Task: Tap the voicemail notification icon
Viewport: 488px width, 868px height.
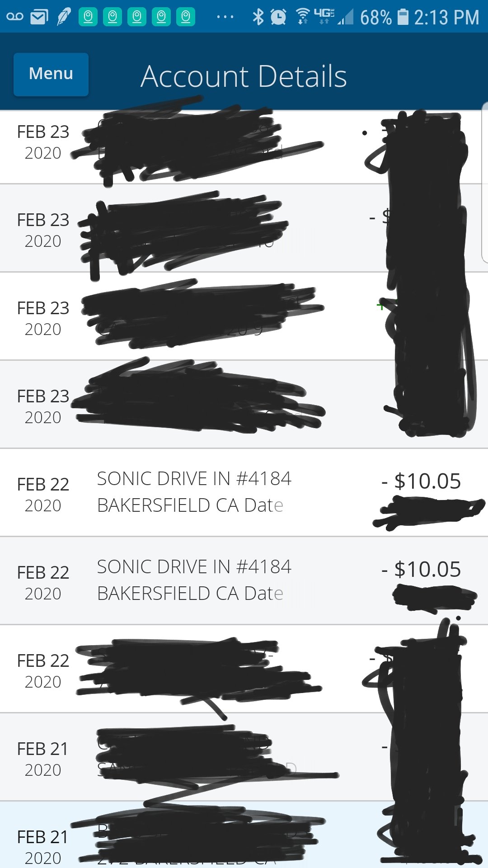Action: pyautogui.click(x=15, y=17)
